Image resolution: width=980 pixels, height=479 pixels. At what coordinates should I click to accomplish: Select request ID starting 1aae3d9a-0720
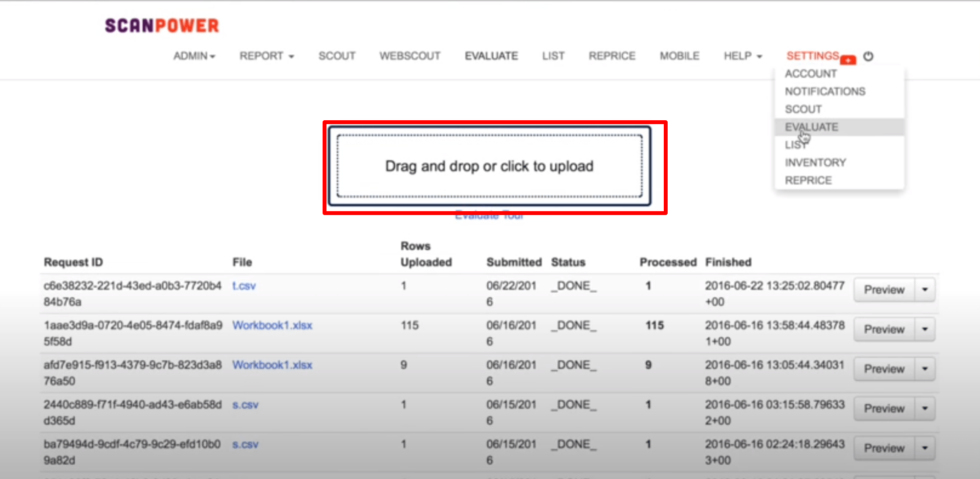(133, 333)
